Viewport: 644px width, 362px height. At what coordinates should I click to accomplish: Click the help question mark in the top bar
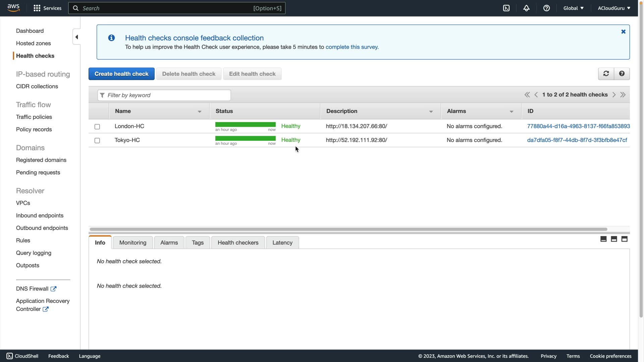point(546,8)
